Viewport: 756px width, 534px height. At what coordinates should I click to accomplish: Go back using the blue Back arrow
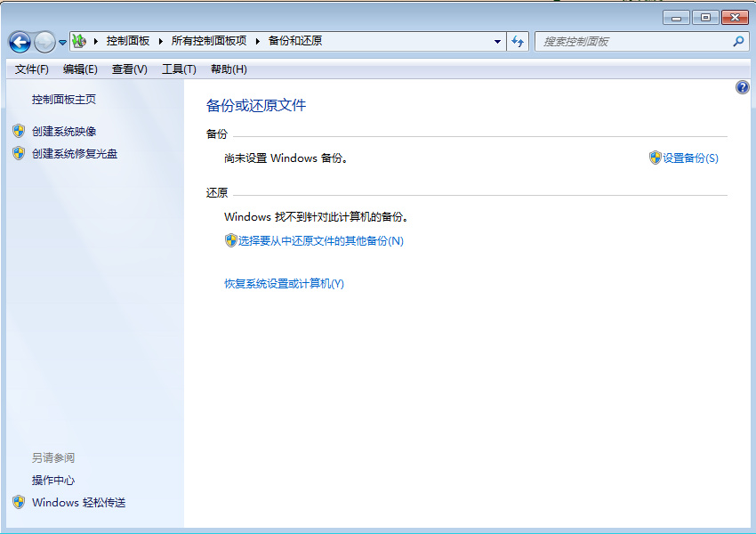[20, 42]
